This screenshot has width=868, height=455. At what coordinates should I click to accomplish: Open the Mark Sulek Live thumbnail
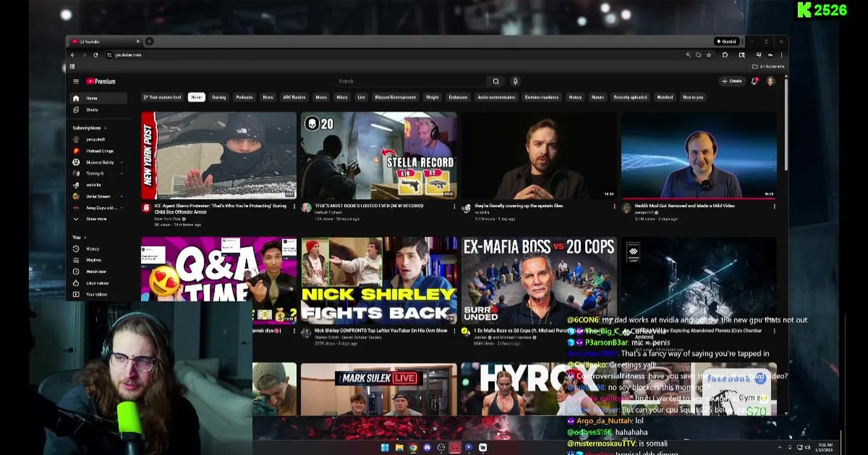coord(379,389)
